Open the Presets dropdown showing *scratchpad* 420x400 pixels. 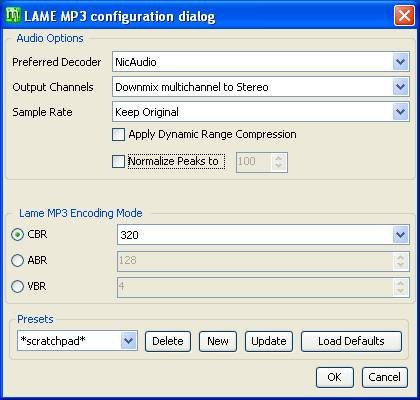(128, 341)
